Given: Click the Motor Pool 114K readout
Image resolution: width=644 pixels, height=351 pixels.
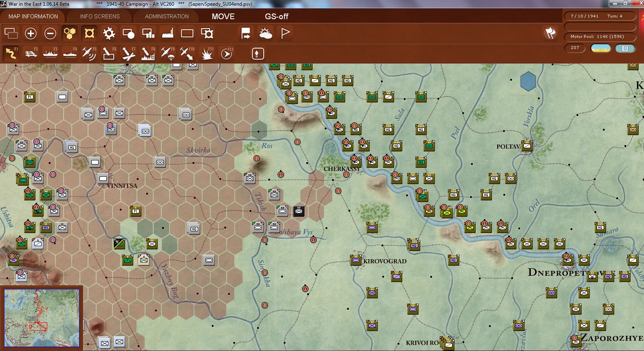Looking at the screenshot, I should point(600,37).
